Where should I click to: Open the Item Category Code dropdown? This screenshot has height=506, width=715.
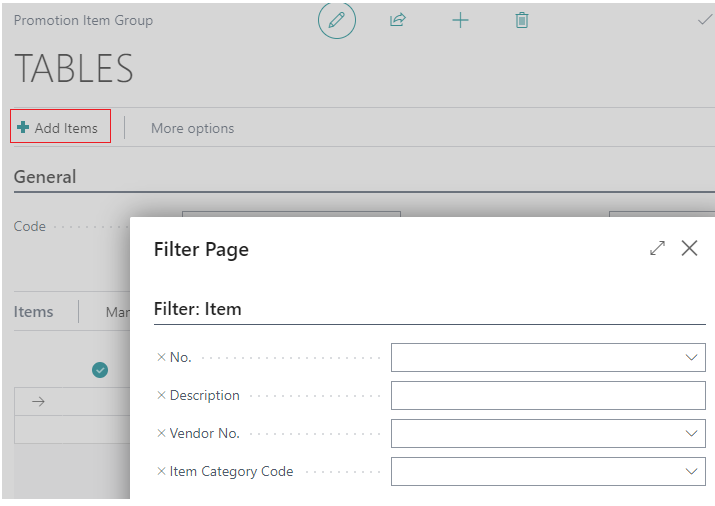[x=691, y=471]
